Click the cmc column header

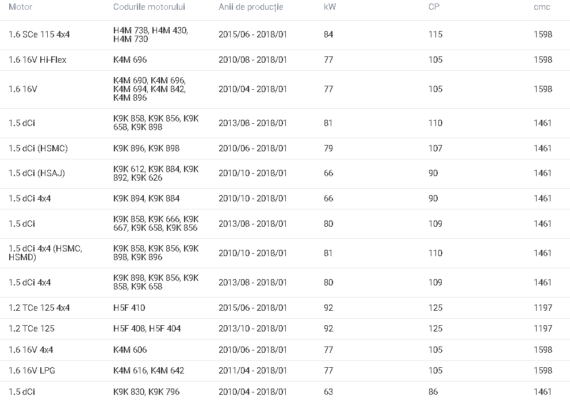542,7
